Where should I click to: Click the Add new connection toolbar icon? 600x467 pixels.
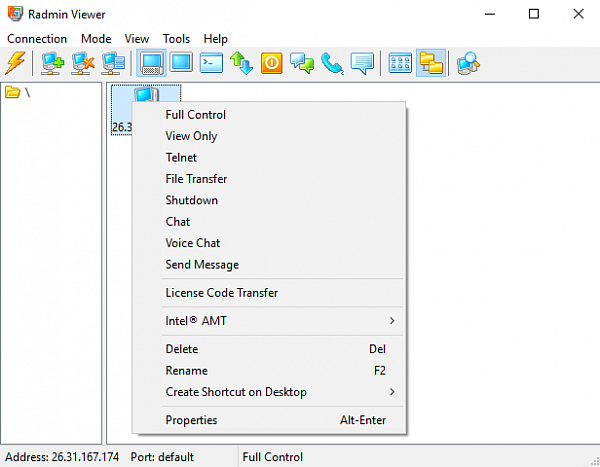coord(53,63)
